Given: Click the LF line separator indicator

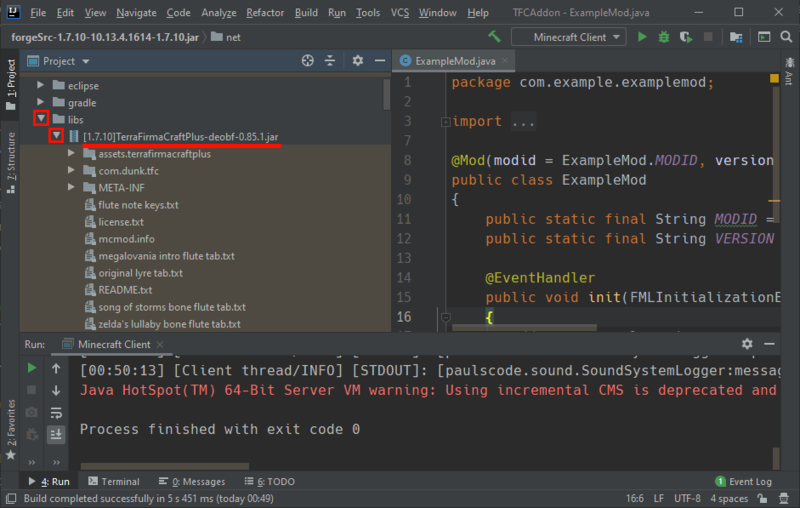Looking at the screenshot, I should point(659,498).
